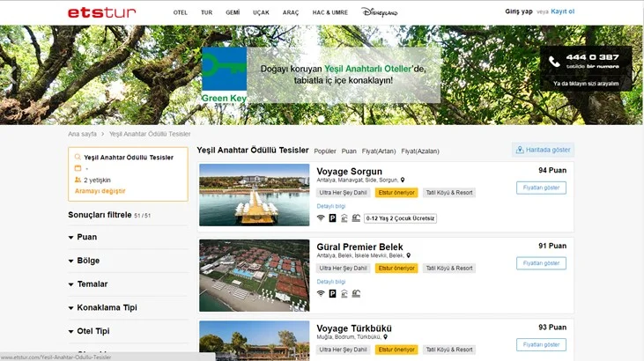This screenshot has width=644, height=361.
Task: Click the etstur logo
Action: (x=101, y=12)
